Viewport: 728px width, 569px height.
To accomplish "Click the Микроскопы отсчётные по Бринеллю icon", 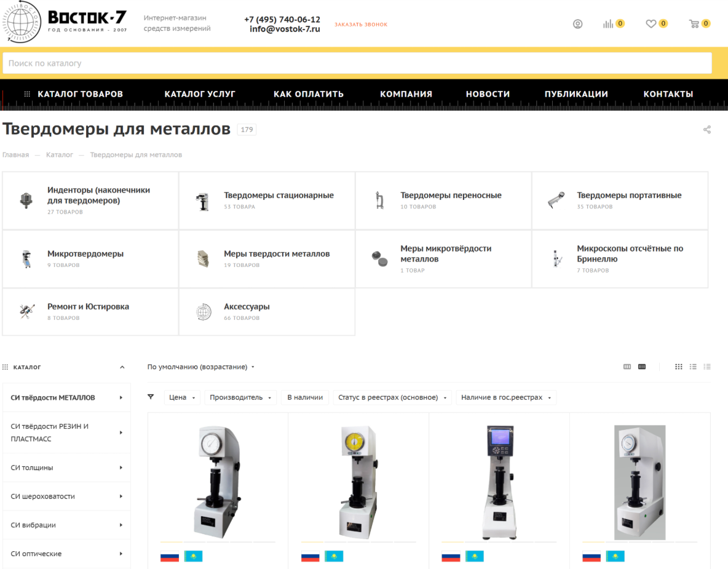I will (x=556, y=259).
